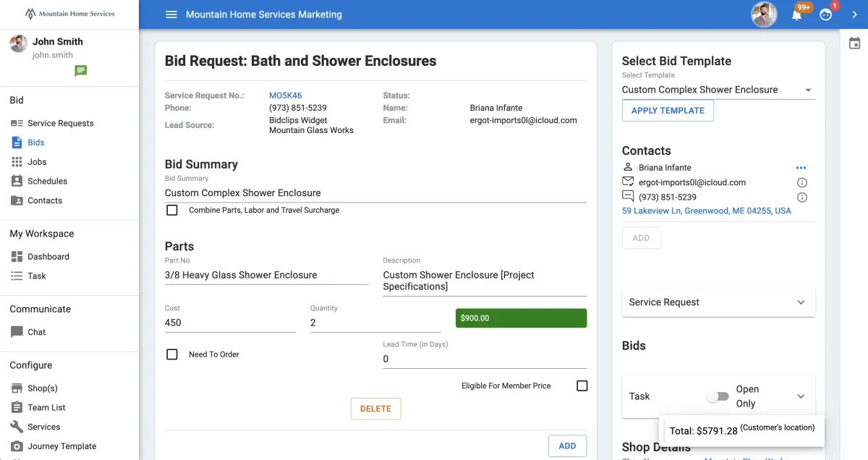
Task: Click the Bids document icon
Action: [17, 142]
